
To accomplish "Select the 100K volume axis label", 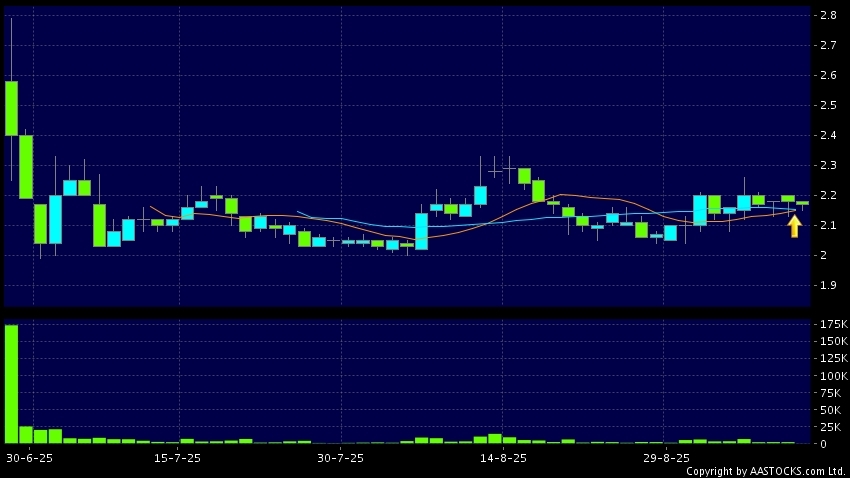I will pyautogui.click(x=832, y=376).
